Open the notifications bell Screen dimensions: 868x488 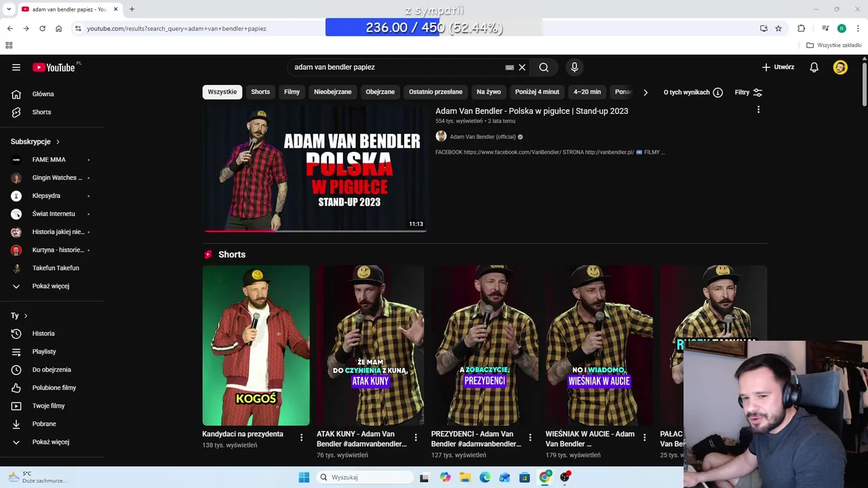tap(814, 67)
